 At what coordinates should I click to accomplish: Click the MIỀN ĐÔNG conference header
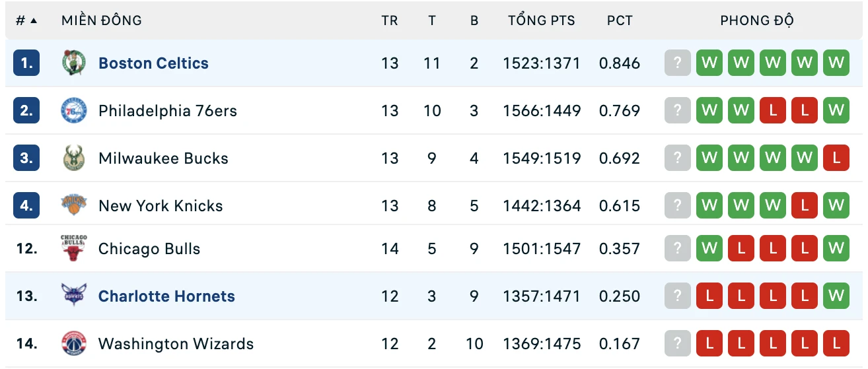(x=102, y=20)
